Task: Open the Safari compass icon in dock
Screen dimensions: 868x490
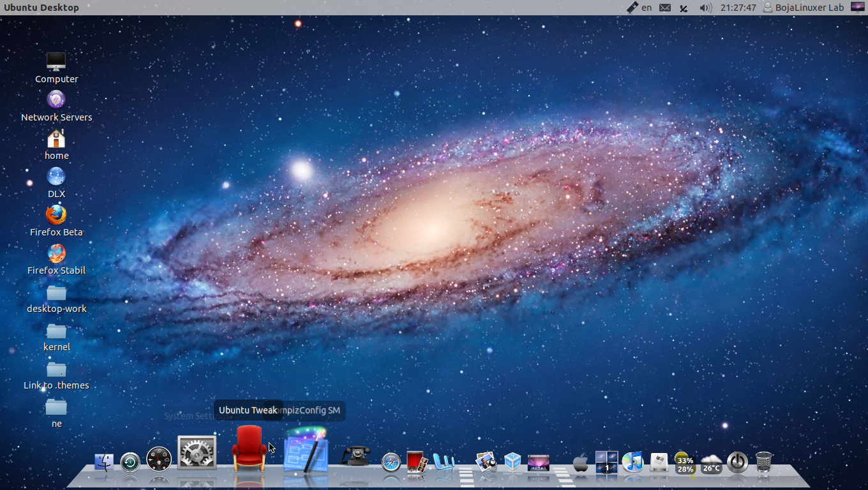Action: (x=391, y=463)
